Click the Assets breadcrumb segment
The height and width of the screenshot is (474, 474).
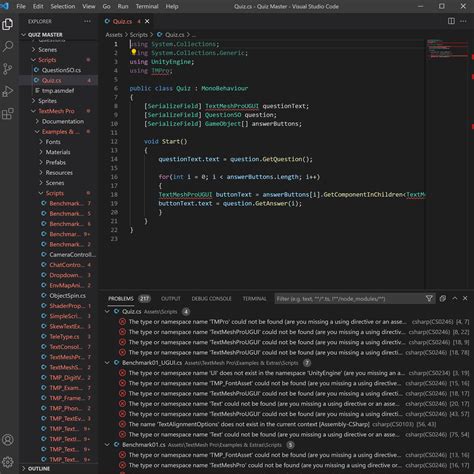click(114, 35)
